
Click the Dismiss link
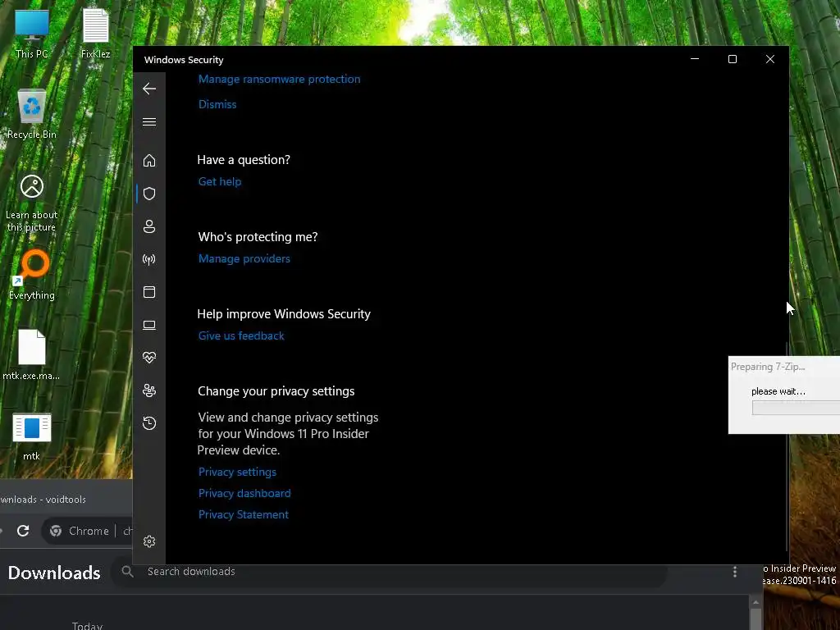(x=217, y=104)
